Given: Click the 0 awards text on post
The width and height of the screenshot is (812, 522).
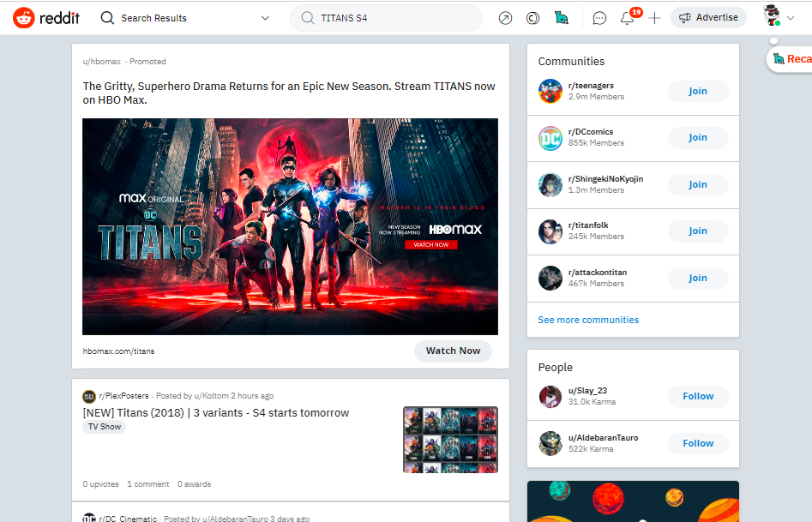Looking at the screenshot, I should [194, 484].
